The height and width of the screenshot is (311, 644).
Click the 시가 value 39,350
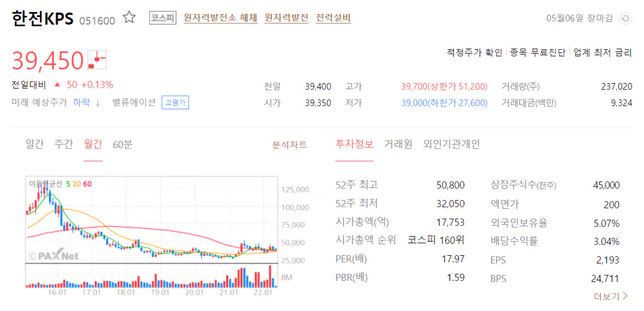tap(318, 103)
